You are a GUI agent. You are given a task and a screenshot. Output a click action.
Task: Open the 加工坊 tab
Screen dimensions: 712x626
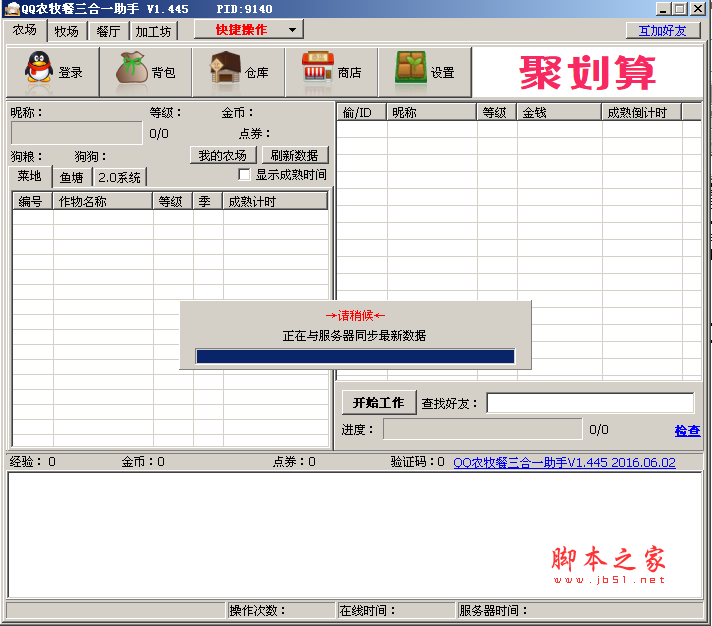(153, 31)
